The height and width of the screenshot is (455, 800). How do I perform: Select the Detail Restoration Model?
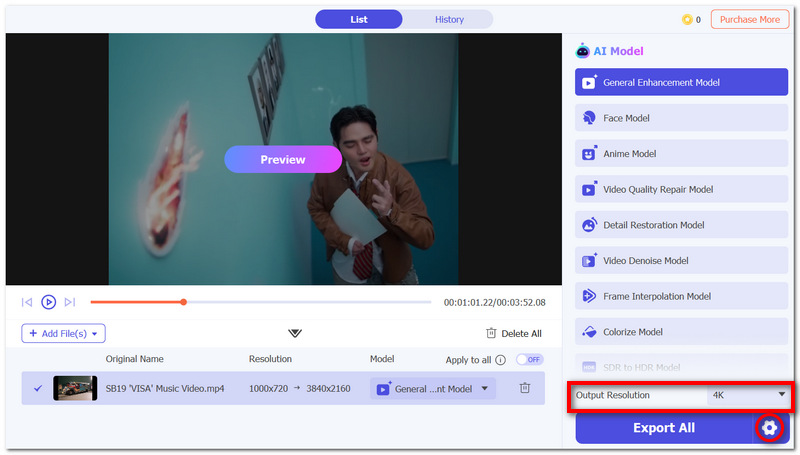point(681,225)
